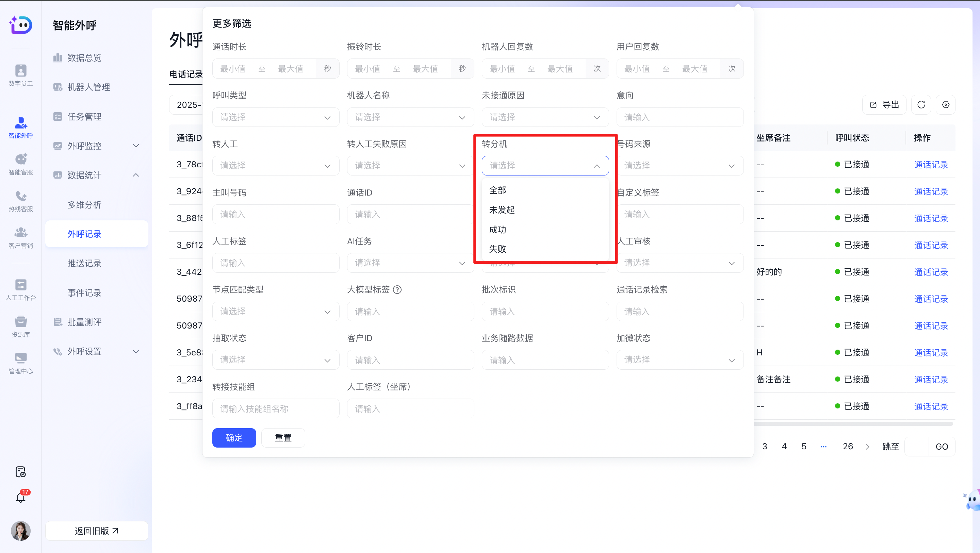Focus the 通话时长 最小值 field
The height and width of the screenshot is (553, 980).
pos(233,69)
